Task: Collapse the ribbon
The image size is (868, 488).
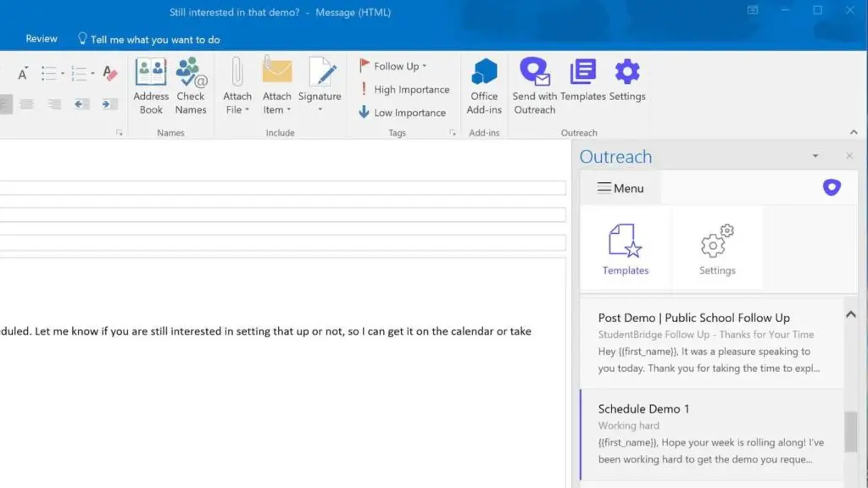Action: 854,132
